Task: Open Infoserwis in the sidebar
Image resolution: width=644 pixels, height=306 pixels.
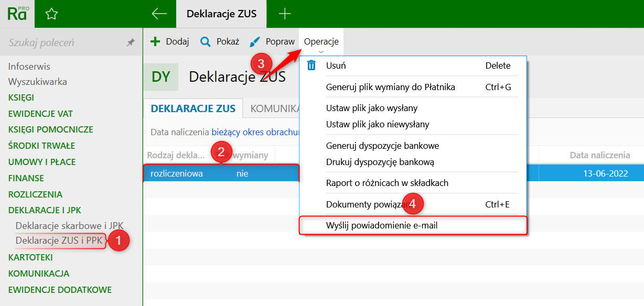Action: [x=29, y=67]
